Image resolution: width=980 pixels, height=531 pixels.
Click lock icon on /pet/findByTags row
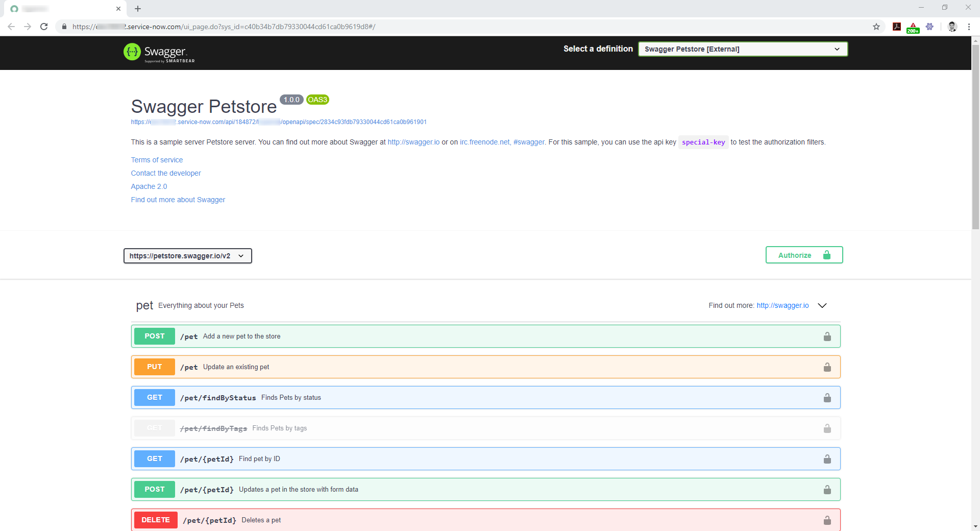(x=827, y=428)
